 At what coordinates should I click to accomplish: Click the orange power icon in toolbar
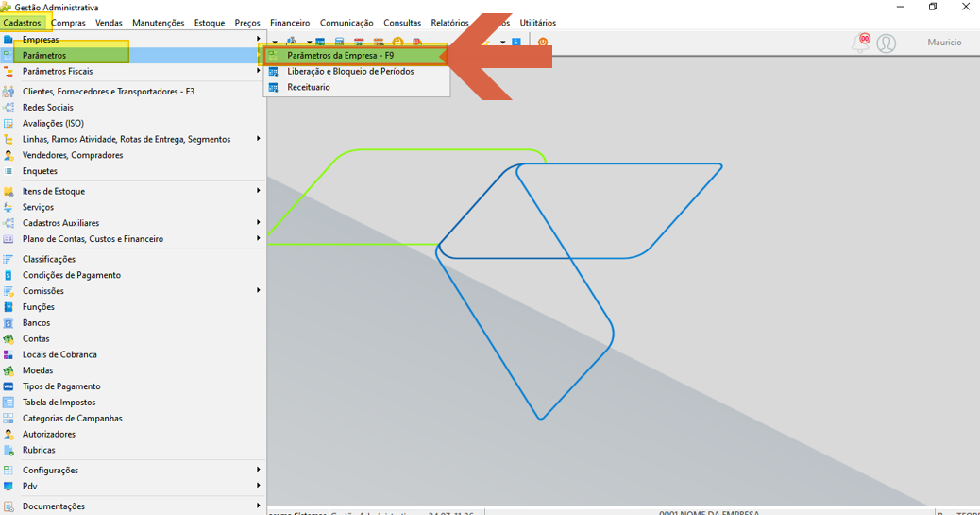(543, 42)
